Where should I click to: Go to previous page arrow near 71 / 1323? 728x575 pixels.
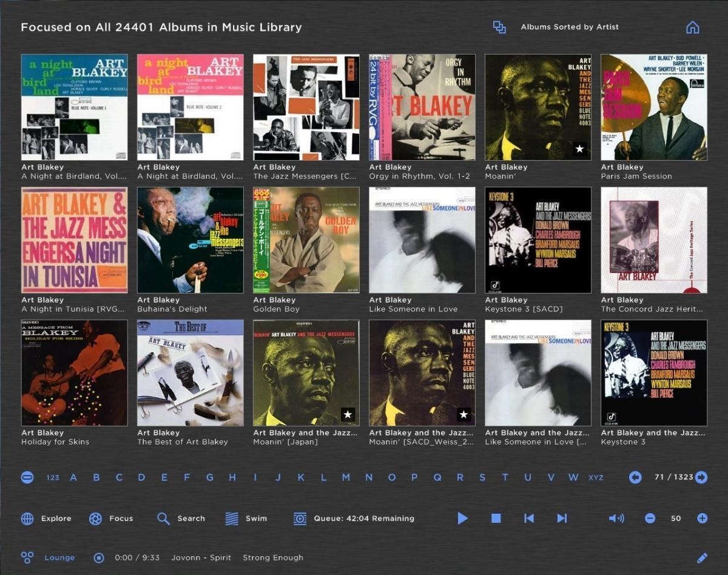(x=635, y=477)
